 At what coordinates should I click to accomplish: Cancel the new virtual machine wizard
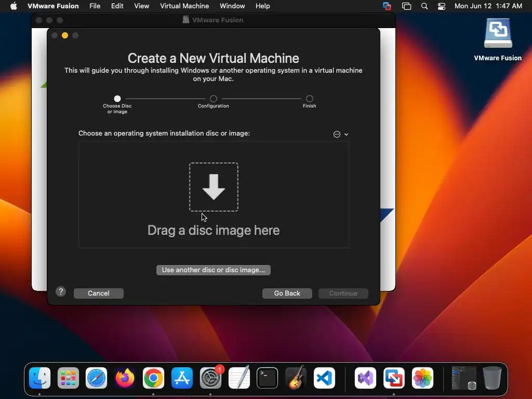pyautogui.click(x=98, y=293)
